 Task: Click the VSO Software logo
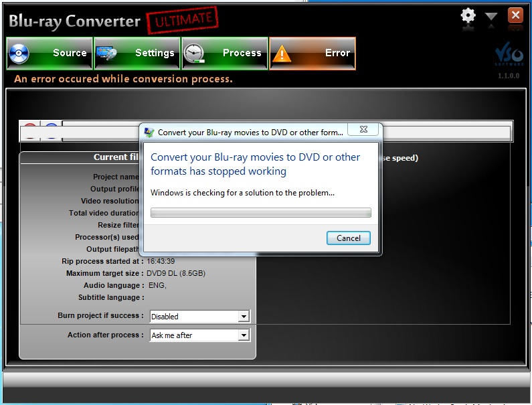pyautogui.click(x=509, y=54)
